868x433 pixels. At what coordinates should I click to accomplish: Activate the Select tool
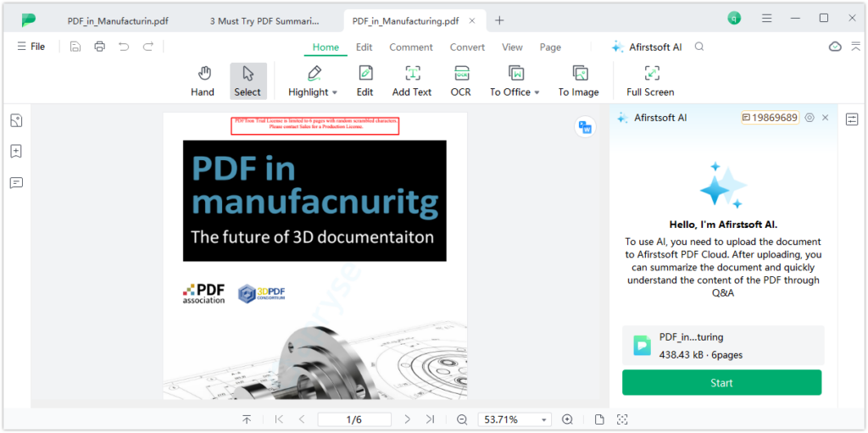pyautogui.click(x=248, y=80)
